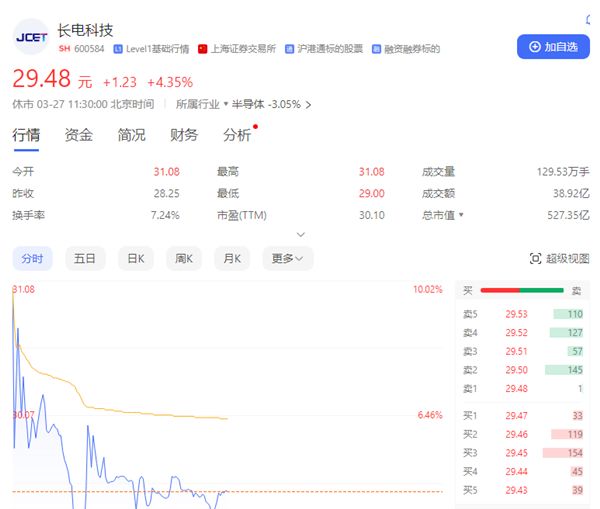Click the 买3 volume bar 154
Screen dimensions: 600x509
pyautogui.click(x=563, y=453)
